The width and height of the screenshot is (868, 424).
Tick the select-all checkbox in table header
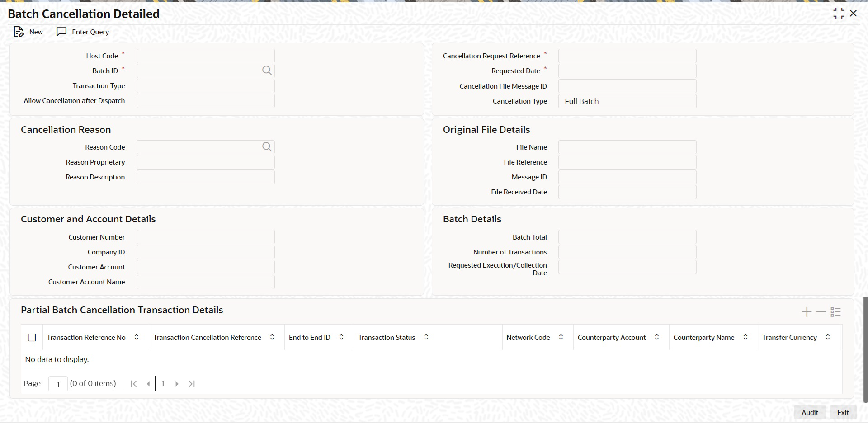coord(32,338)
